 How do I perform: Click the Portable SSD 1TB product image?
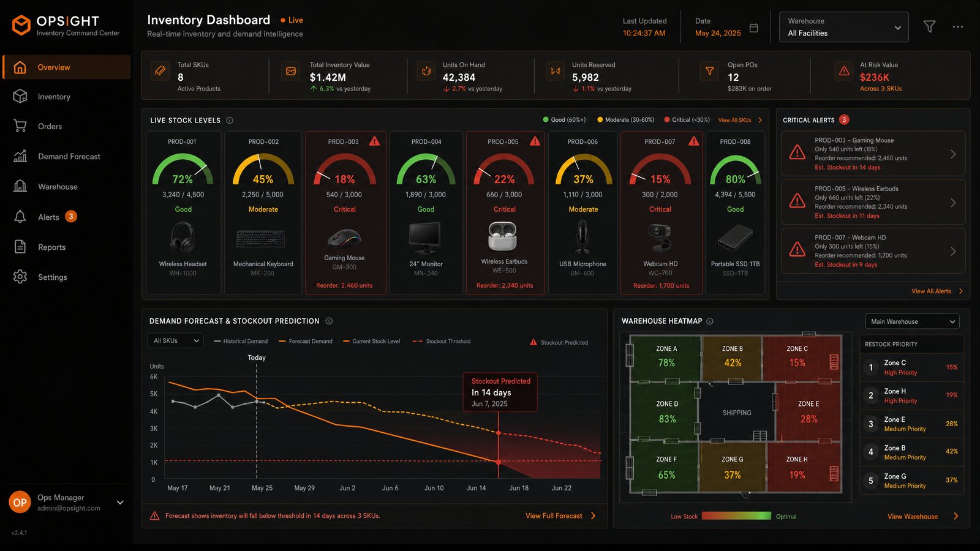click(x=735, y=238)
